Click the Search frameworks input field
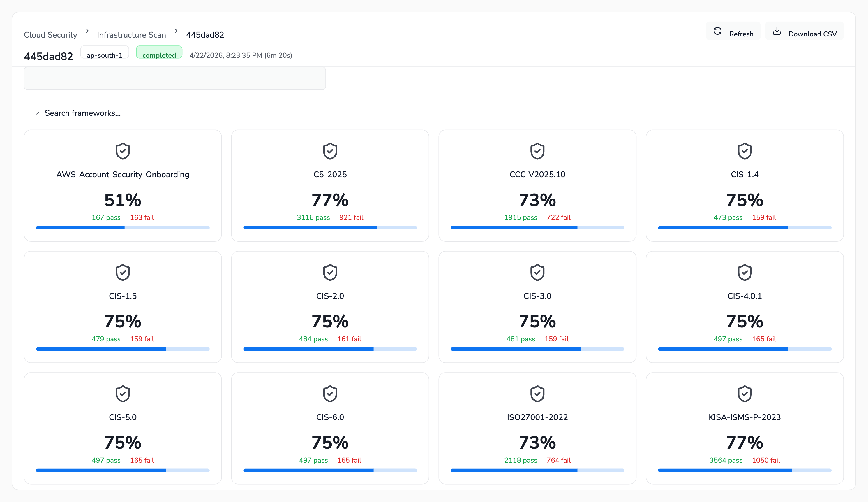The image size is (868, 502). pos(83,113)
